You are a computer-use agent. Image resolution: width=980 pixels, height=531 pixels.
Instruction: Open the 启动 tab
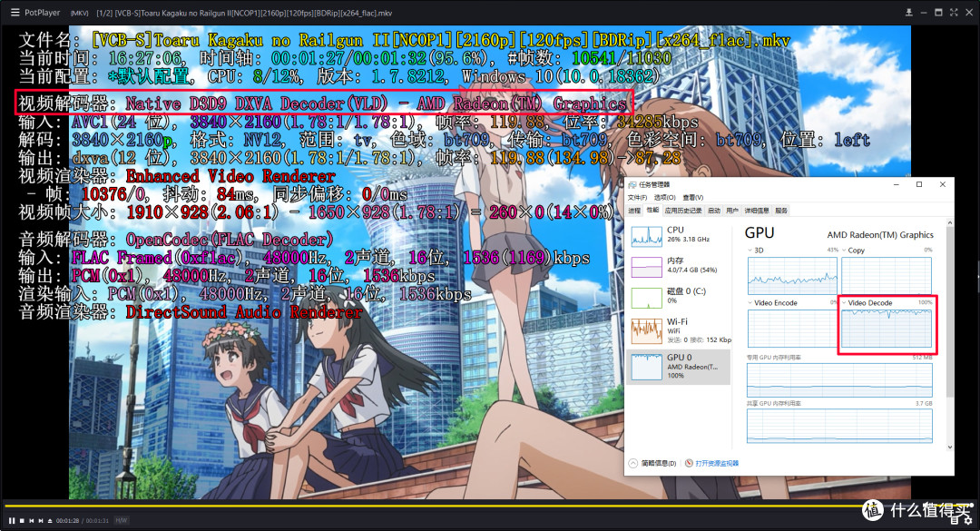(x=714, y=211)
